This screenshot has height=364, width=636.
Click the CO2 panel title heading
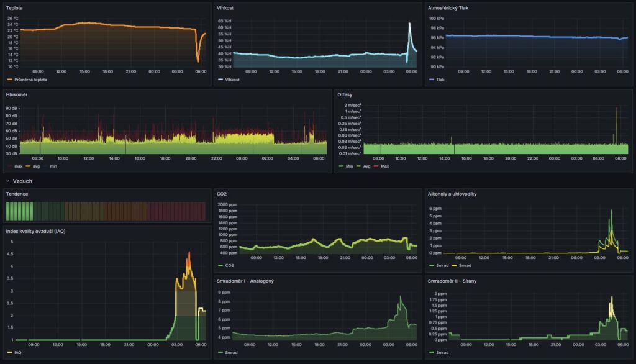222,194
